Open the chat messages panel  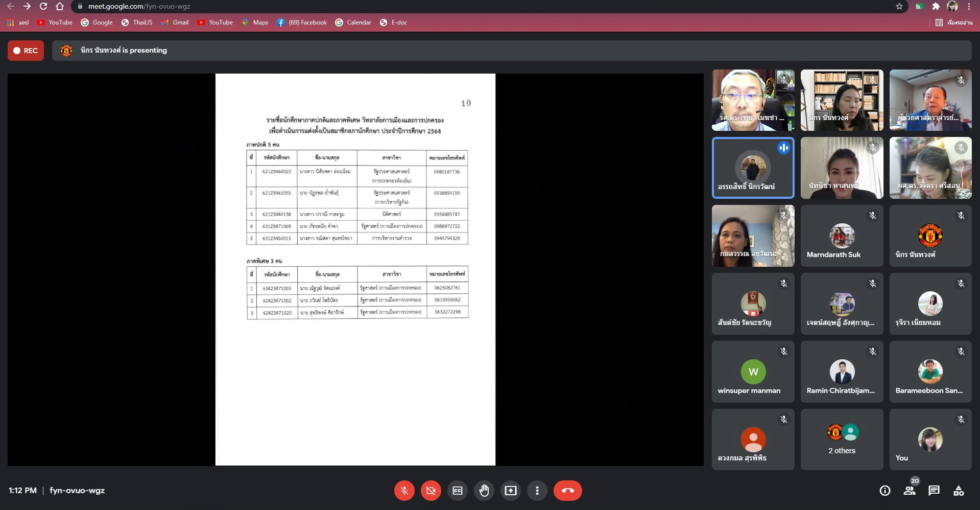934,491
